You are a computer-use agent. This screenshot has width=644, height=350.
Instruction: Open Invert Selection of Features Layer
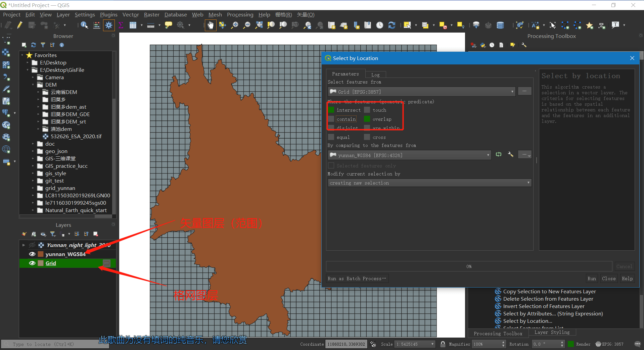[x=544, y=306]
